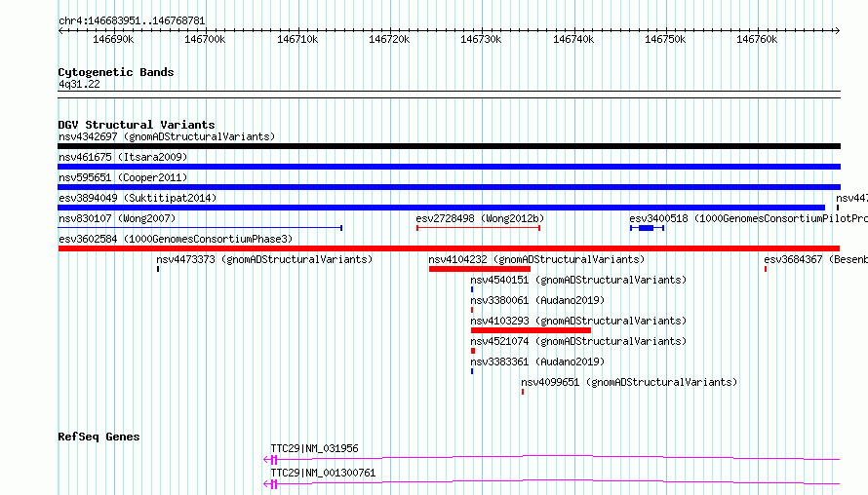The image size is (868, 495).
Task: Click the red nsv4099651 variant marker
Action: point(523,392)
